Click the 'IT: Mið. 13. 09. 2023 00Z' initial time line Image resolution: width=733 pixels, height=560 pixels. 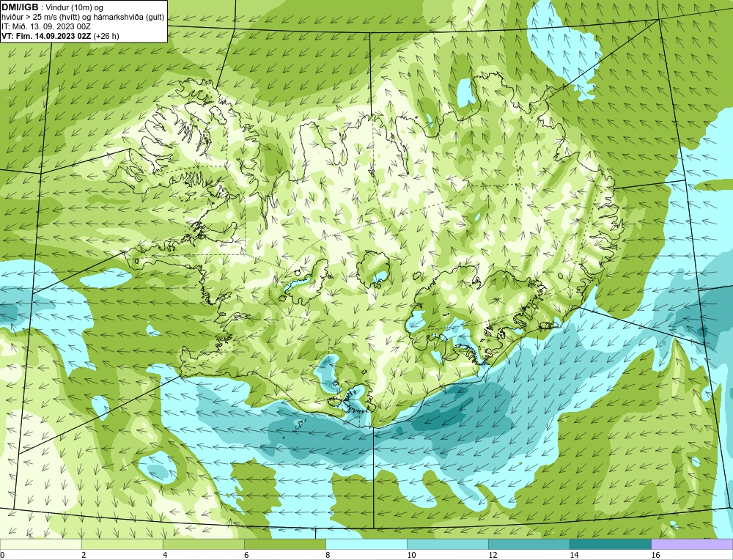click(45, 26)
